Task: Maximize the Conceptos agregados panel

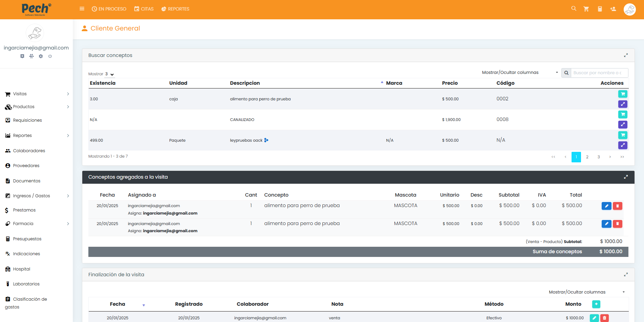Action: (x=626, y=177)
